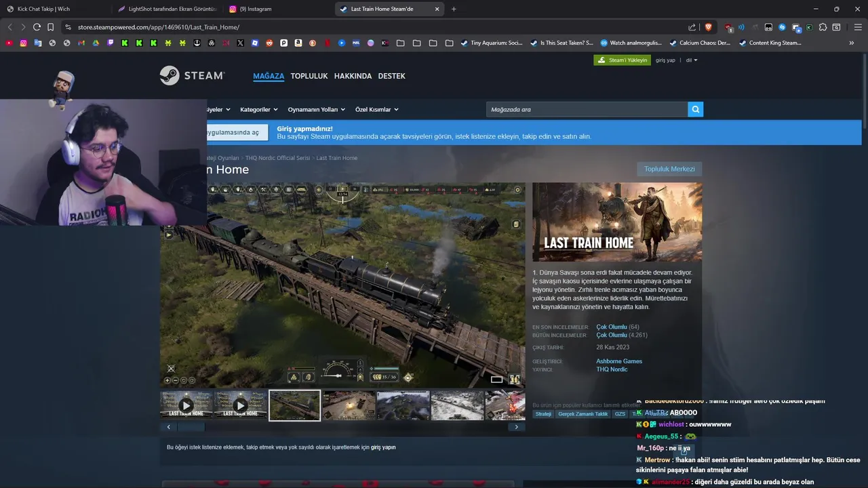Click the magnifier search button
The width and height of the screenshot is (868, 488).
point(695,109)
